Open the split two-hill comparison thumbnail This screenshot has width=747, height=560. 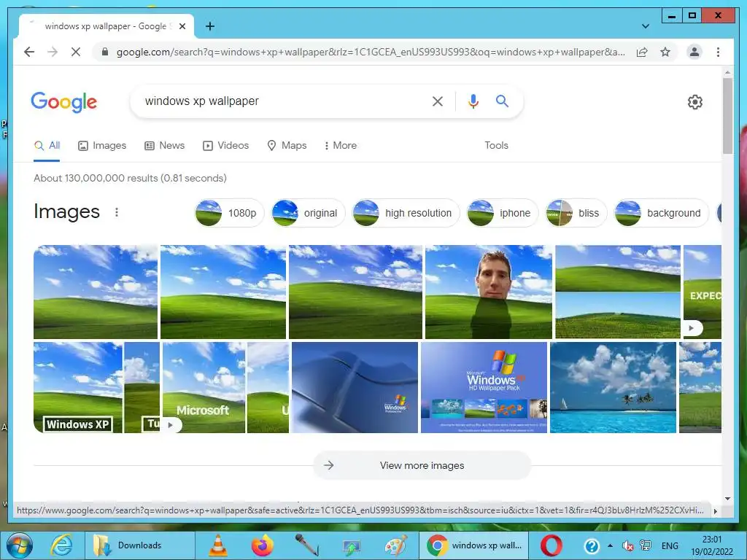[x=618, y=292]
